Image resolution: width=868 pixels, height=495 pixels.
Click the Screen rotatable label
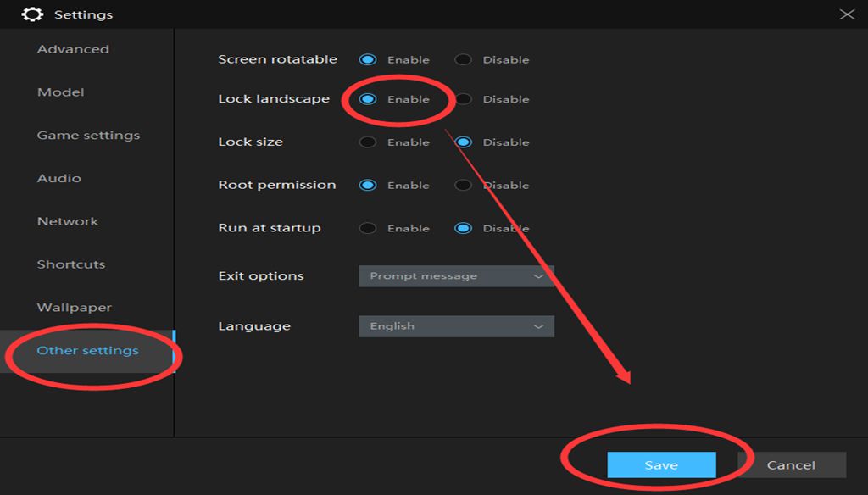pos(277,59)
